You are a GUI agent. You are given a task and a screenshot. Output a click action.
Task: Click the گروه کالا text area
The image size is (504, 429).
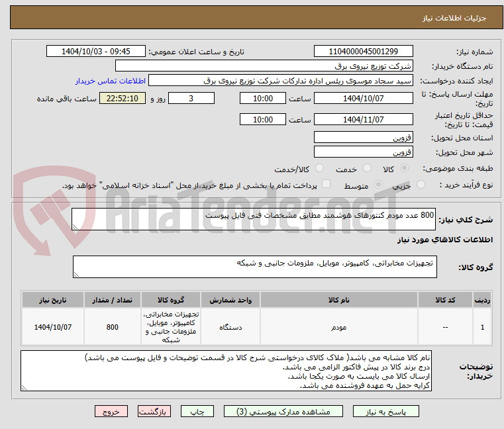[x=254, y=267]
